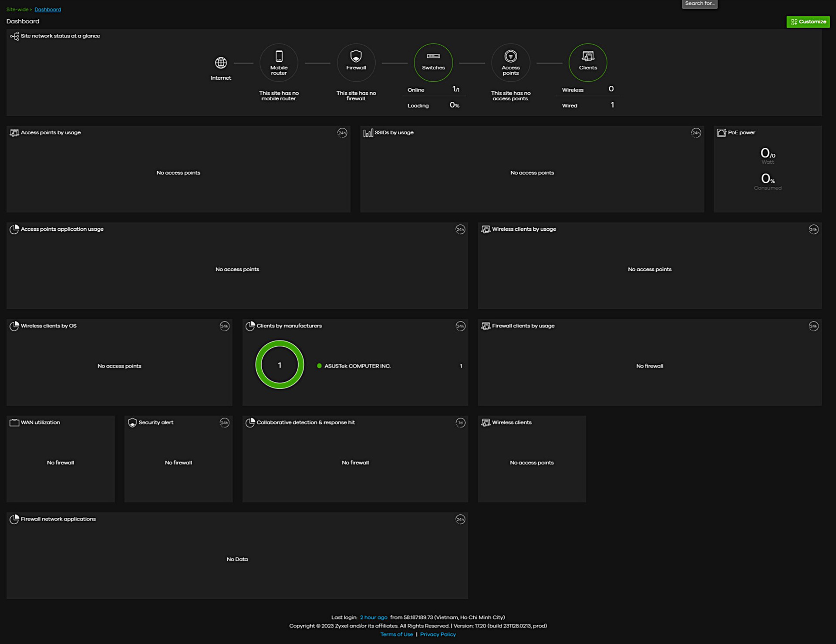Open the Switches node icon
The width and height of the screenshot is (836, 644).
coord(433,62)
